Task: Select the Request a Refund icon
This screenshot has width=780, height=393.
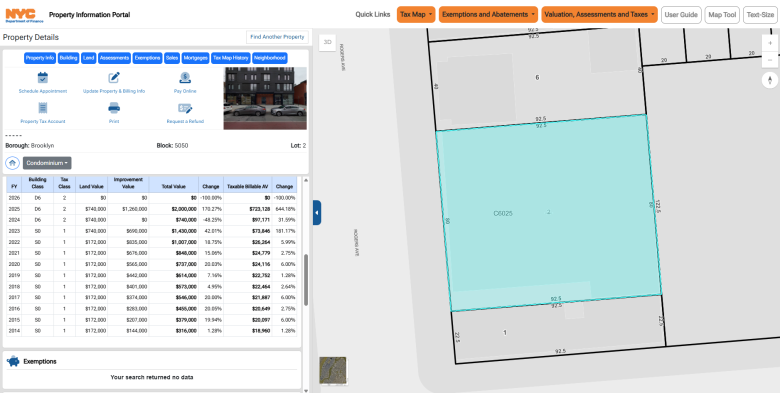Action: point(185,108)
